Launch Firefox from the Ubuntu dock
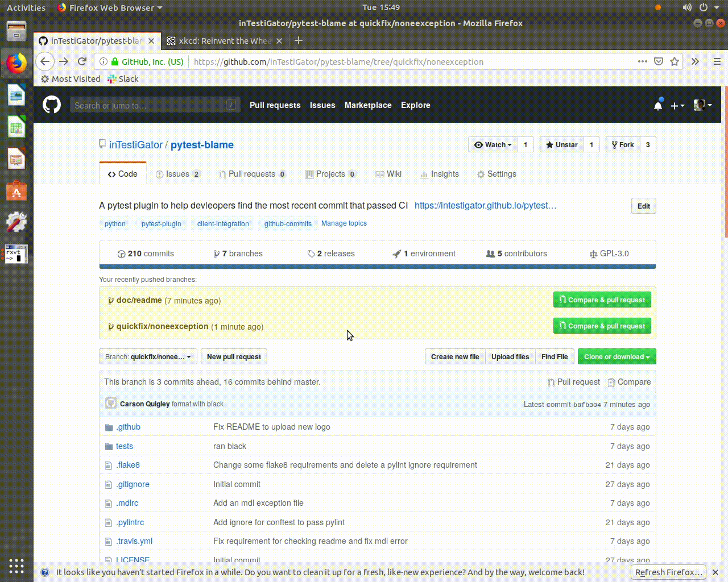The image size is (728, 582). click(x=16, y=63)
